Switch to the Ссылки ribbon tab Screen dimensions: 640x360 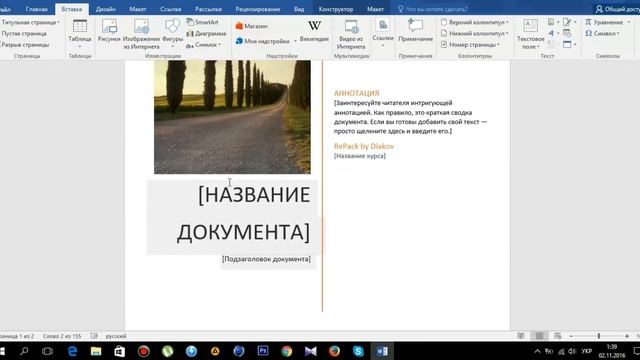[x=171, y=9]
